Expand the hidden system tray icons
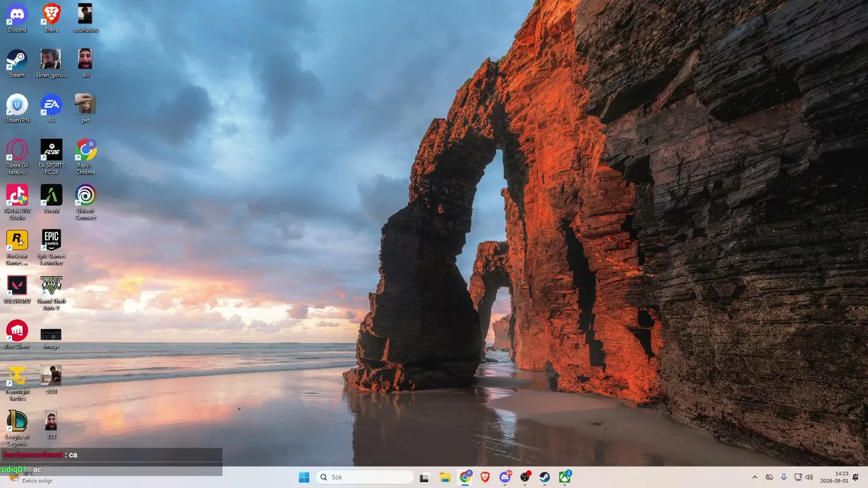The image size is (868, 488). tap(755, 477)
